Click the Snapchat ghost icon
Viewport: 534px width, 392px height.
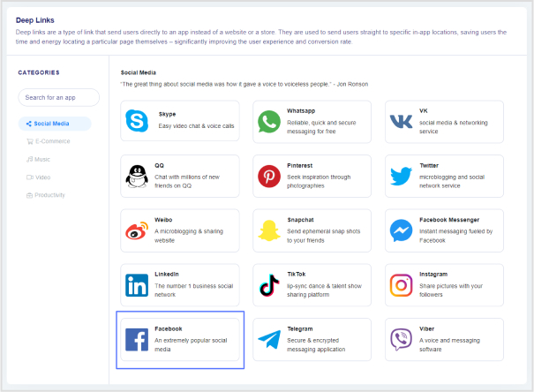(x=269, y=230)
